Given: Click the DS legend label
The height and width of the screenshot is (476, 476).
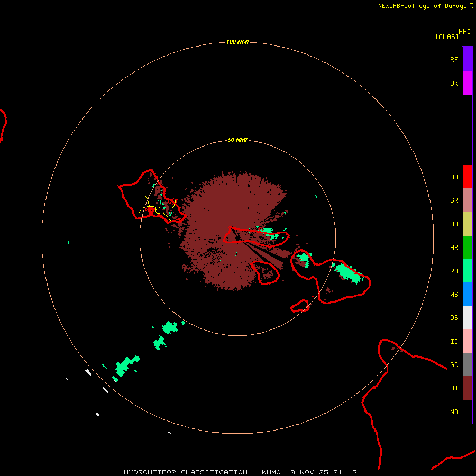Looking at the screenshot, I should [x=454, y=318].
